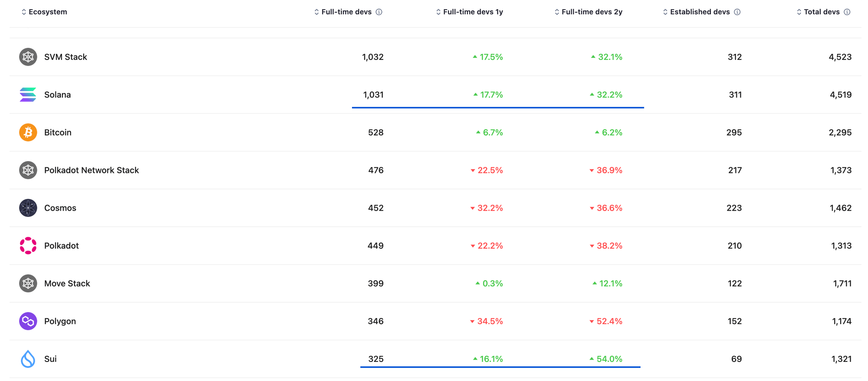Screen dimensions: 868x381
Task: Click the Full-time devs header label
Action: pos(346,12)
